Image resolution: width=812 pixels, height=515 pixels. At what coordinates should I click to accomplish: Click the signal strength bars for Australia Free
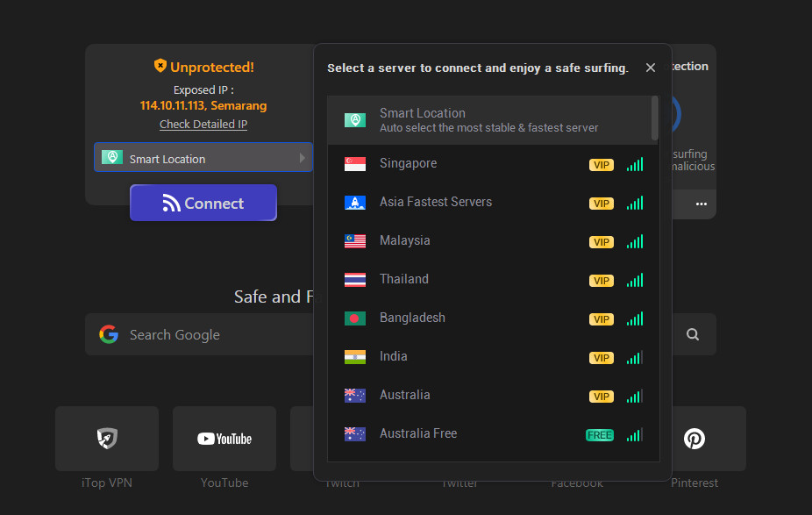coord(635,434)
